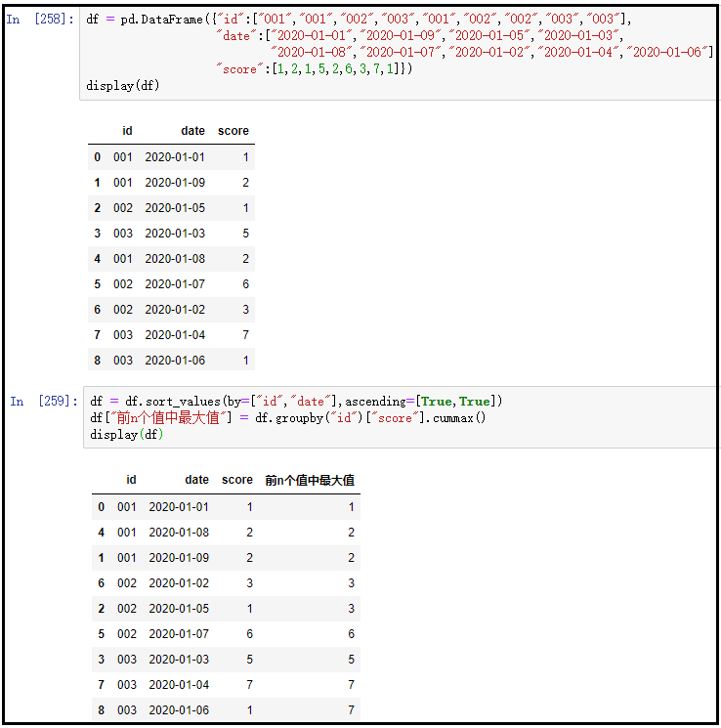Click the date header in sorted output table
Viewport: 721px width, 728px height.
[196, 480]
